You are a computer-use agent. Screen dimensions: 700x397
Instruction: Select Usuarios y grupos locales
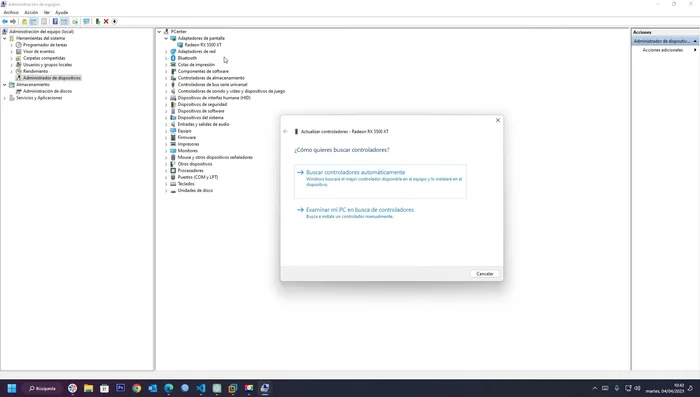point(47,65)
